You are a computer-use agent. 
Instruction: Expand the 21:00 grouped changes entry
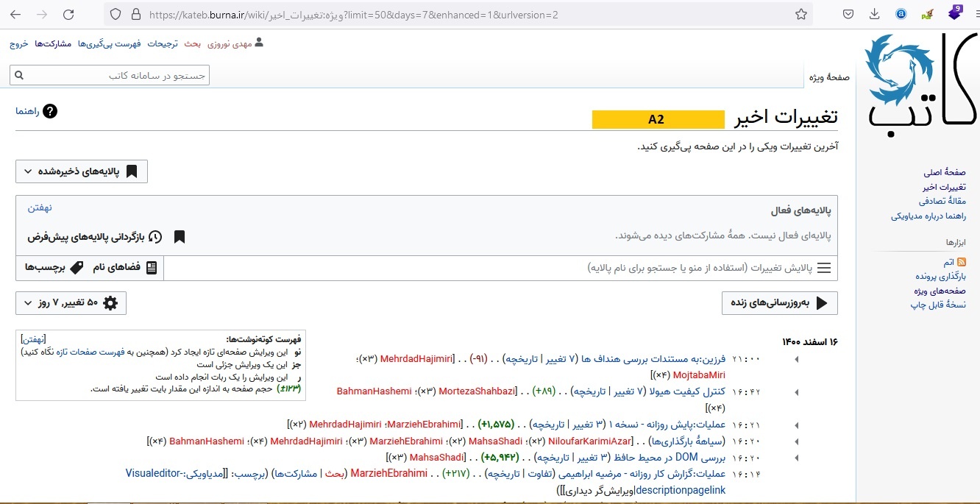pyautogui.click(x=797, y=359)
